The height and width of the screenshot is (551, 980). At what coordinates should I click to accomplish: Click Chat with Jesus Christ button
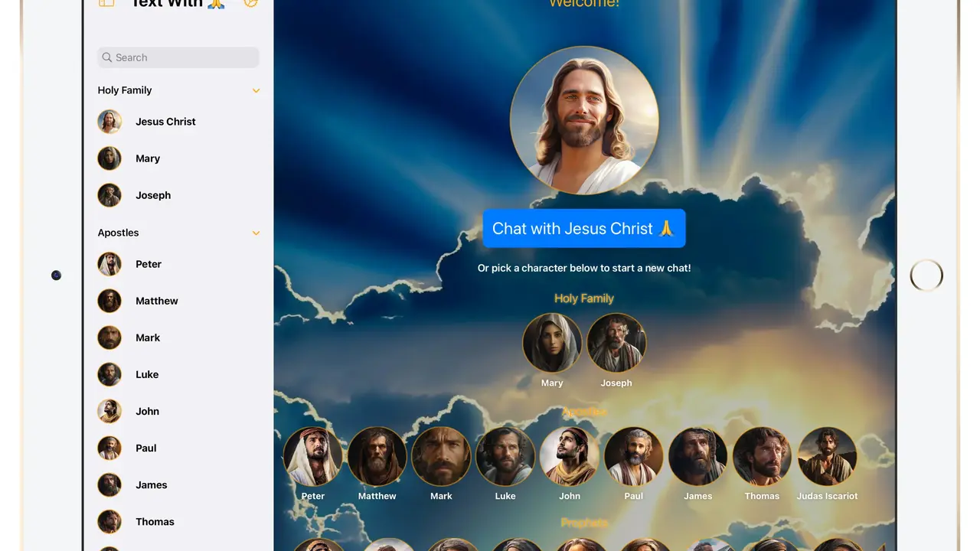(584, 228)
